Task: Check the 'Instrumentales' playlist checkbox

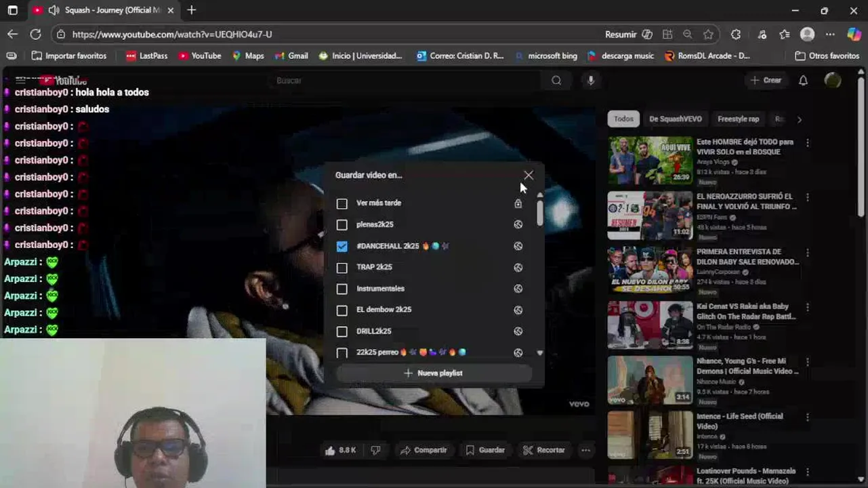Action: (x=342, y=289)
